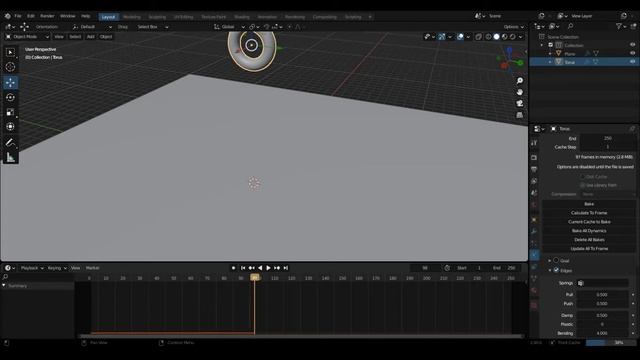640x360 pixels.
Task: Switch to the Layout workspace tab
Action: (109, 17)
